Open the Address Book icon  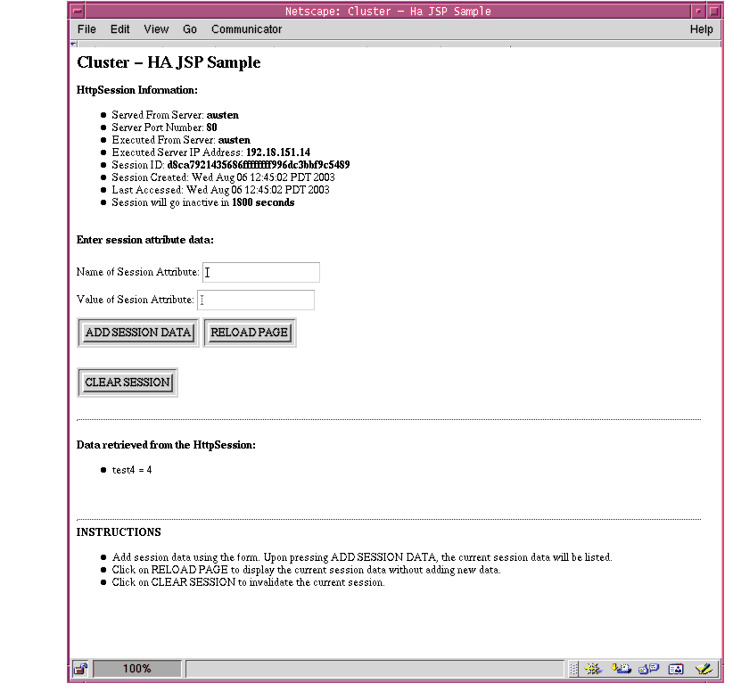point(675,669)
